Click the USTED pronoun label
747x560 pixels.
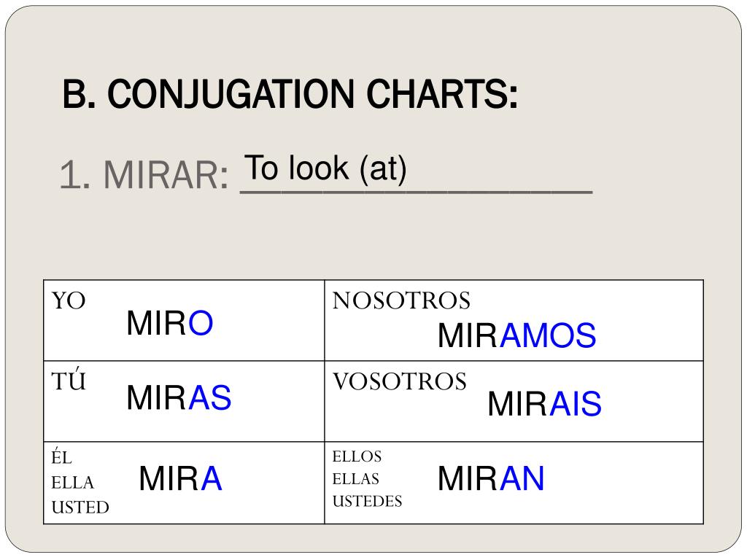coord(80,507)
